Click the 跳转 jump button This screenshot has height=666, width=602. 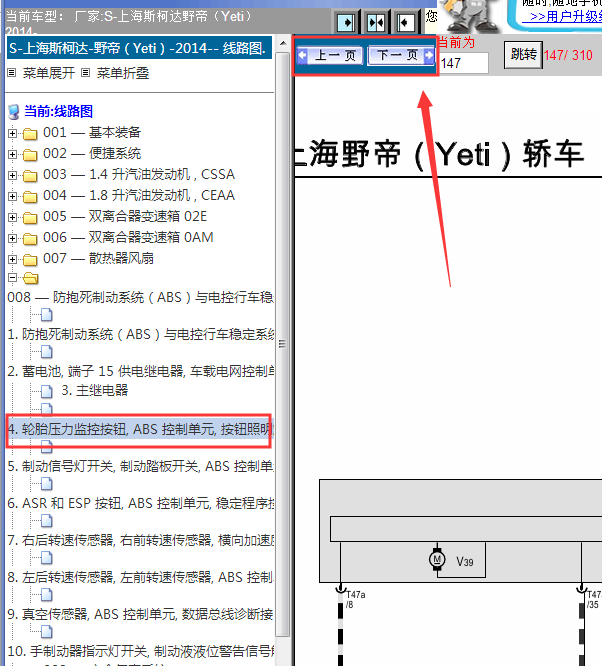click(x=523, y=54)
